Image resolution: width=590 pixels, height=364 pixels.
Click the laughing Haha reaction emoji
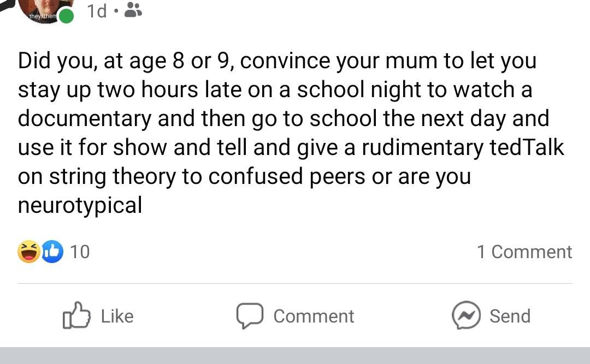tap(29, 252)
